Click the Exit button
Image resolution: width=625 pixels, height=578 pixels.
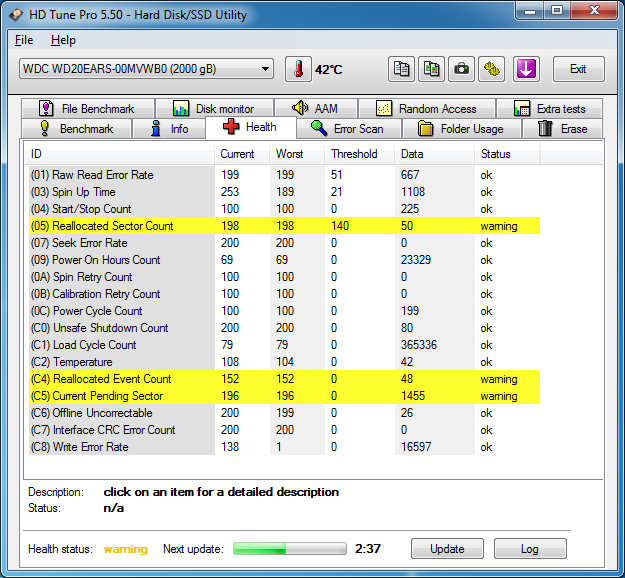click(578, 69)
